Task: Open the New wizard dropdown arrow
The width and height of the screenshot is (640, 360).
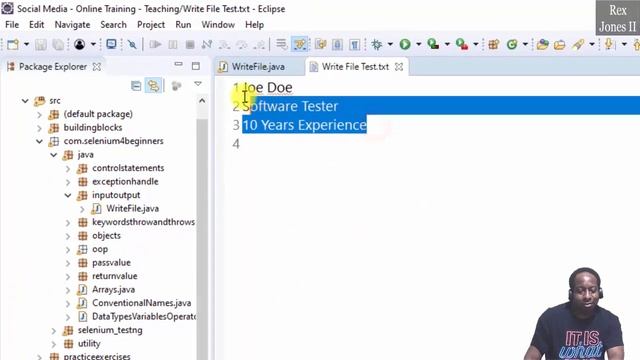Action: pos(26,44)
